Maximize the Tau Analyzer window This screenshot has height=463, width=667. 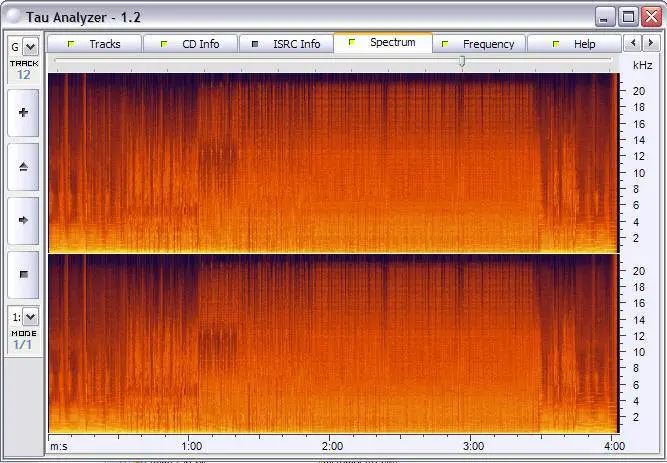click(628, 17)
